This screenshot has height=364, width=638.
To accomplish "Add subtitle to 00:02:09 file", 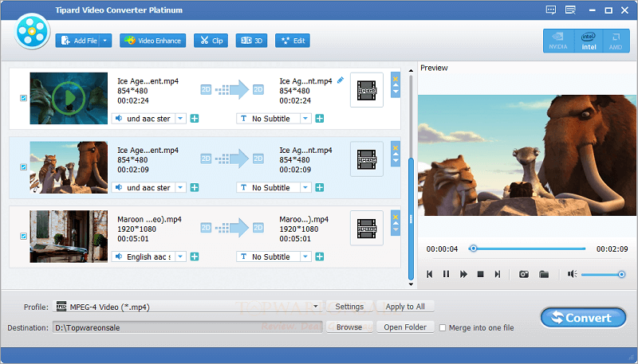I will (320, 188).
